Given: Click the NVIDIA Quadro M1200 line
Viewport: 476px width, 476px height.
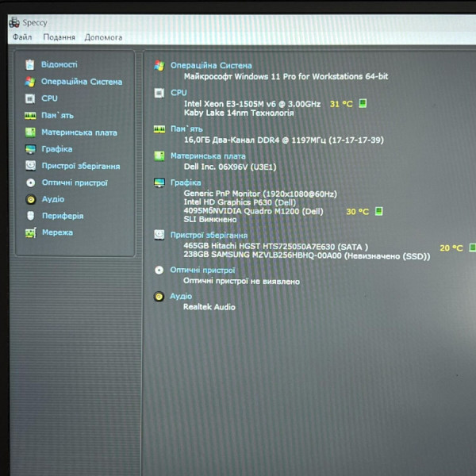Looking at the screenshot, I should point(253,211).
